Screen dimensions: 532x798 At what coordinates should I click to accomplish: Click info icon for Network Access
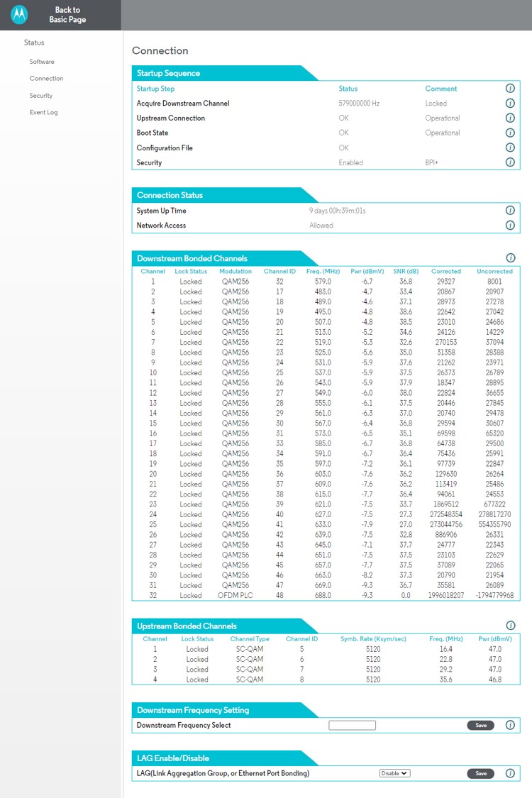(509, 225)
